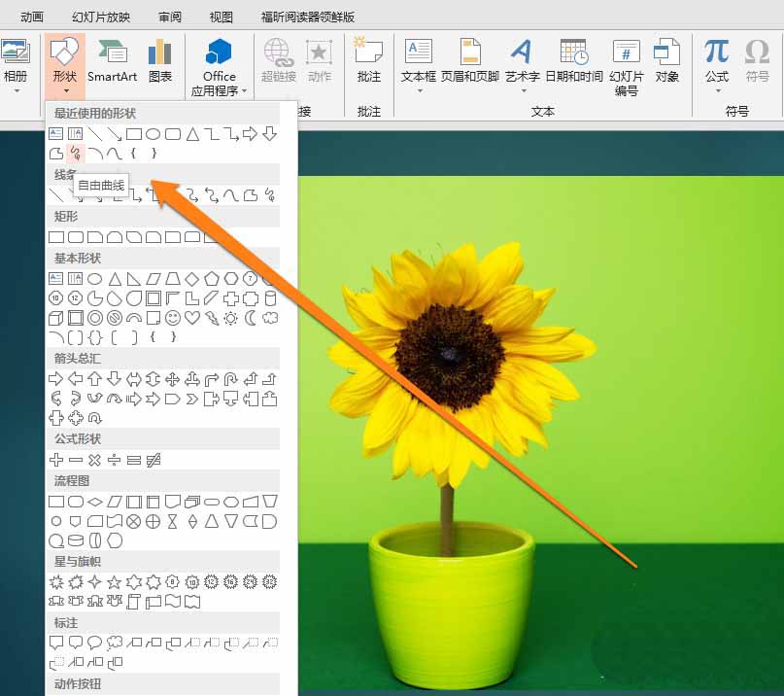Open the 艺术字 WordArt dropdown
Image resolution: width=784 pixels, height=696 pixels.
pos(523,66)
